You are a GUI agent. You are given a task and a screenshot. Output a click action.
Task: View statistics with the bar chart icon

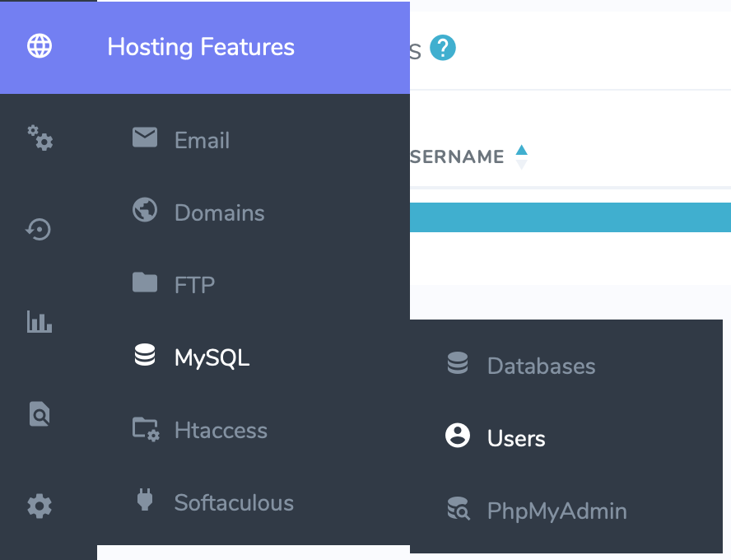tap(39, 322)
